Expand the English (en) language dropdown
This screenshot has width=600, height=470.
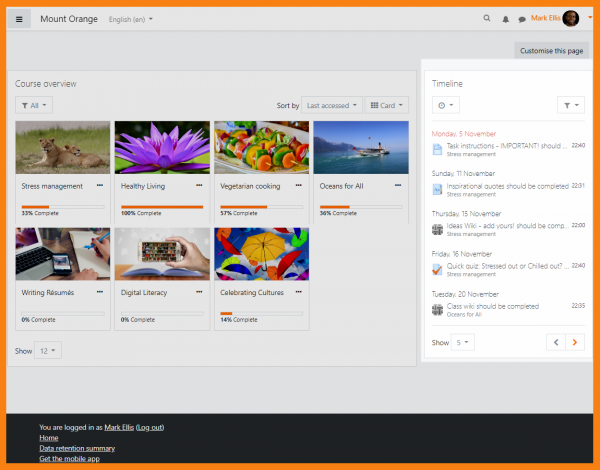coord(130,19)
